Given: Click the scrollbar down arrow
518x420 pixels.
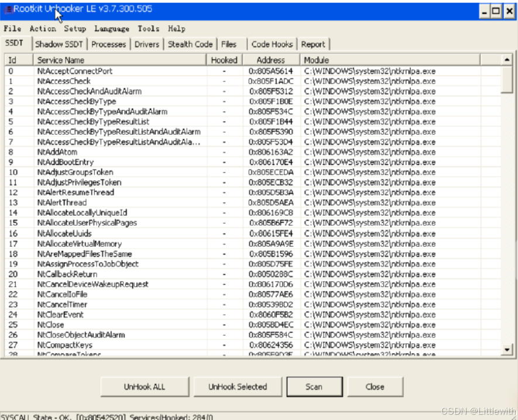Looking at the screenshot, I should [x=507, y=349].
